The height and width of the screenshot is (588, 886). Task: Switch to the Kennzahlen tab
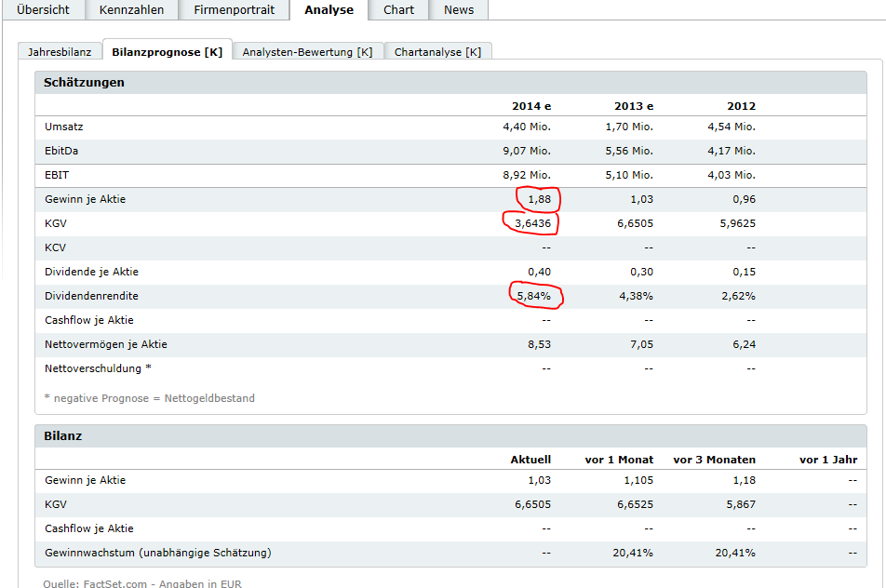[132, 10]
